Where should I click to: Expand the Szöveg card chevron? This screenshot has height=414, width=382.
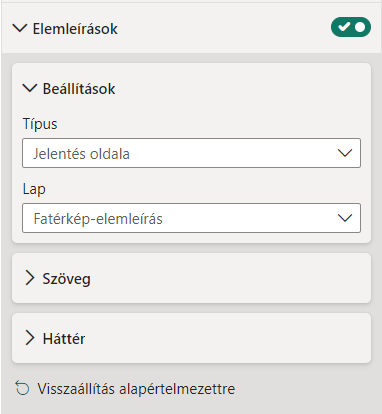click(30, 278)
